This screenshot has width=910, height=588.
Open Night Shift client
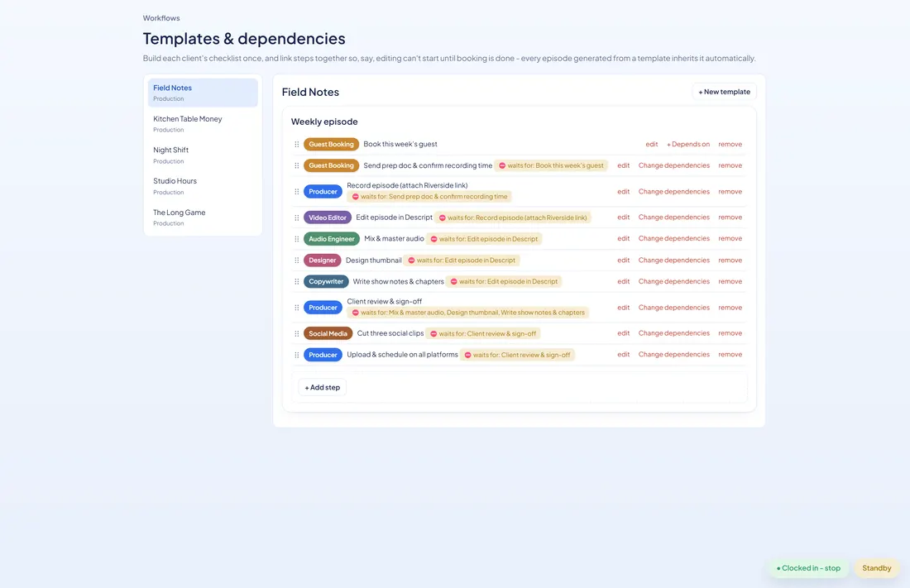pyautogui.click(x=203, y=155)
